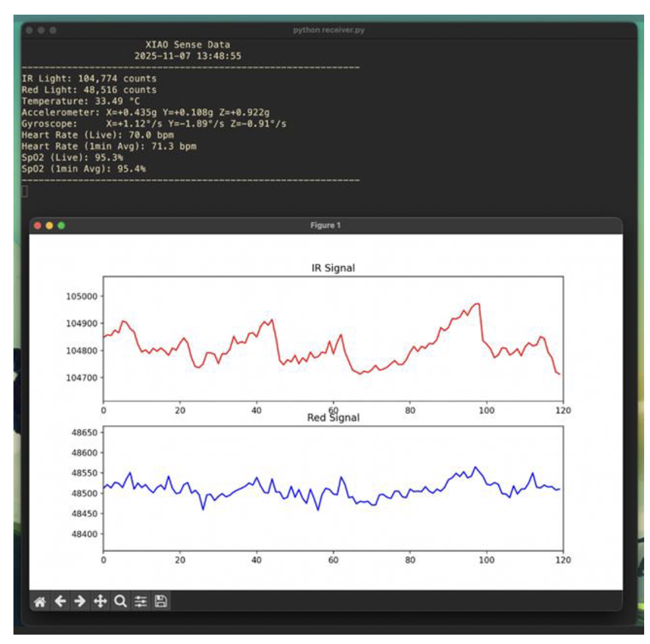Activate the Pan axes tool
This screenshot has height=644, width=650.
(100, 601)
